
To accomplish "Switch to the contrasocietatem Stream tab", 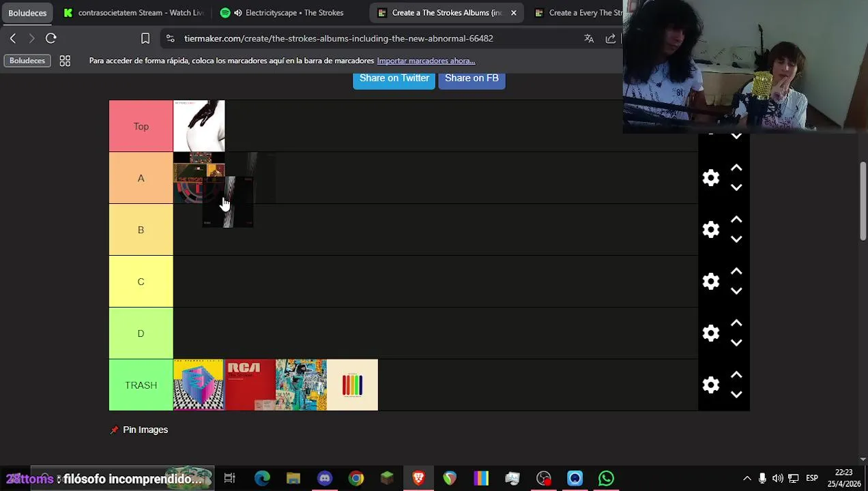I will (133, 12).
